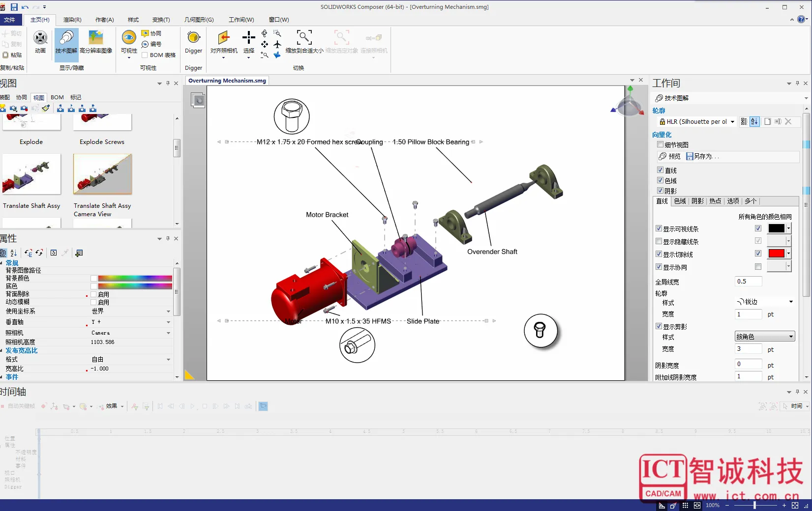The width and height of the screenshot is (812, 511).
Task: Toggle the 色域 color regions checkbox
Action: [x=660, y=180]
